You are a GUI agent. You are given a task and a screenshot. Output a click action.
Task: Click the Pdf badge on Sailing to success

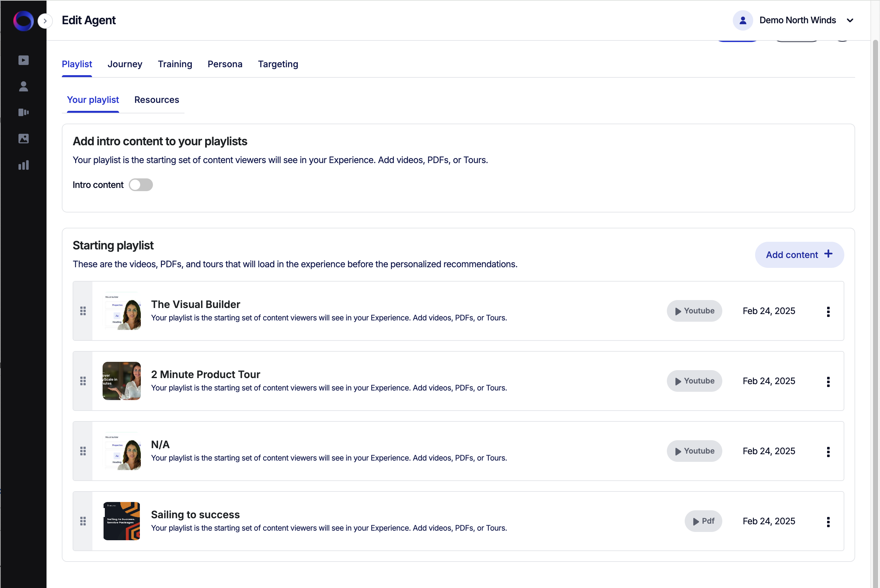pos(703,521)
